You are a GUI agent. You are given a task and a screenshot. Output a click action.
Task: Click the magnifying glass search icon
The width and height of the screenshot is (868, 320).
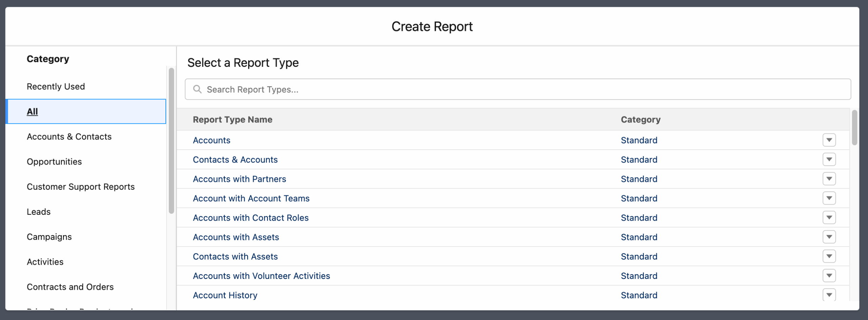tap(197, 89)
